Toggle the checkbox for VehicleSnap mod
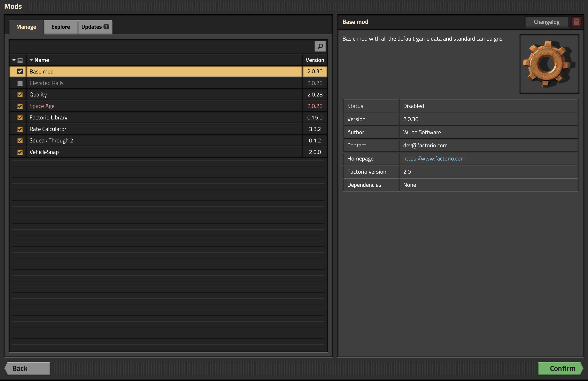 click(19, 152)
